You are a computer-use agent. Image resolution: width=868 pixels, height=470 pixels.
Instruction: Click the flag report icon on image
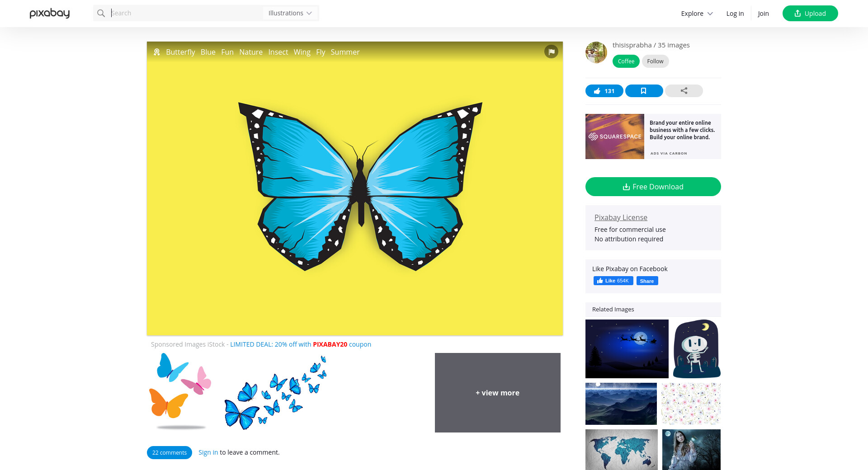click(x=551, y=52)
